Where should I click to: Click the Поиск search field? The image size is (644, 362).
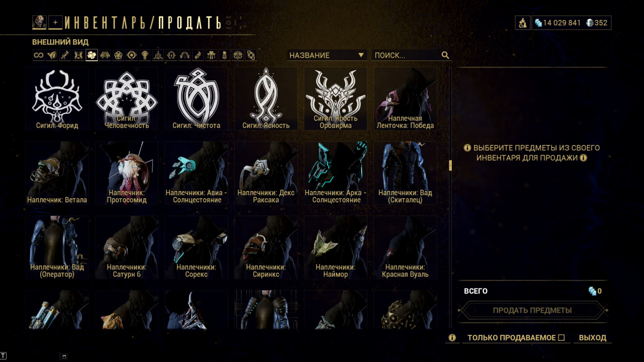point(412,55)
